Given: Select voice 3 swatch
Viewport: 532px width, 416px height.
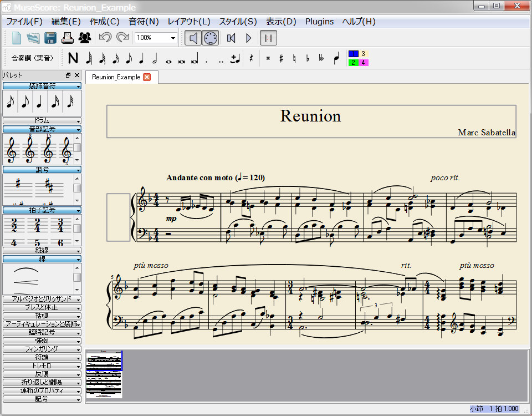Looking at the screenshot, I should 364,54.
